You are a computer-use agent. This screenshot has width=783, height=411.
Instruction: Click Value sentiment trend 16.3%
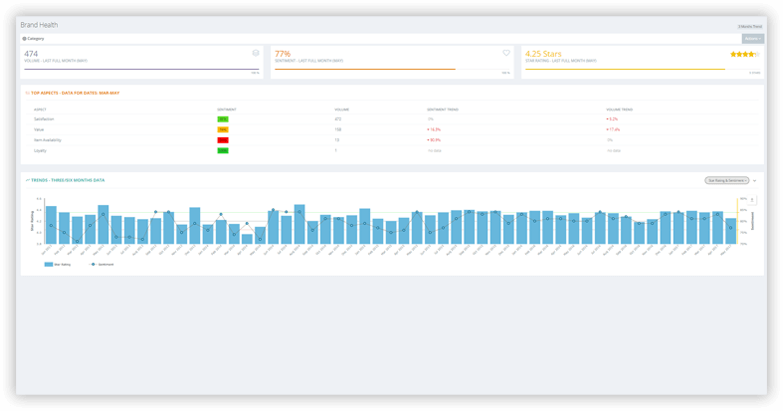(x=433, y=130)
